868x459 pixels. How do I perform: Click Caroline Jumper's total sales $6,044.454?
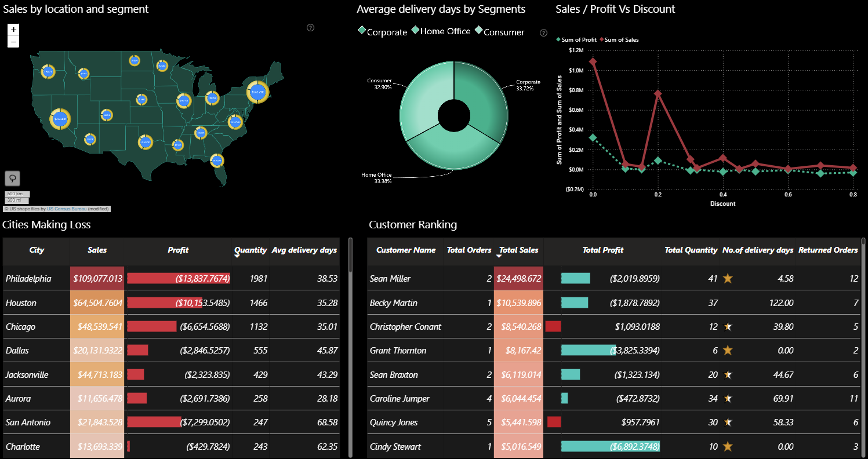[520, 399]
